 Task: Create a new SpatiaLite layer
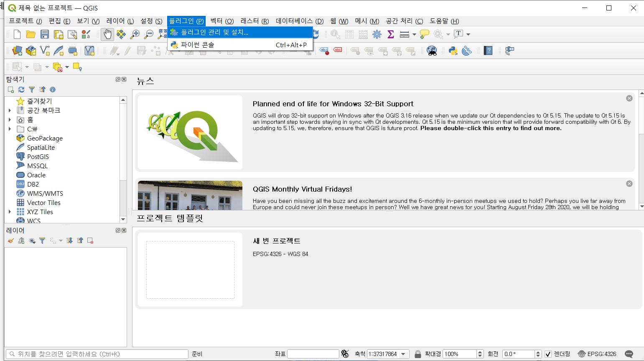coord(59,51)
